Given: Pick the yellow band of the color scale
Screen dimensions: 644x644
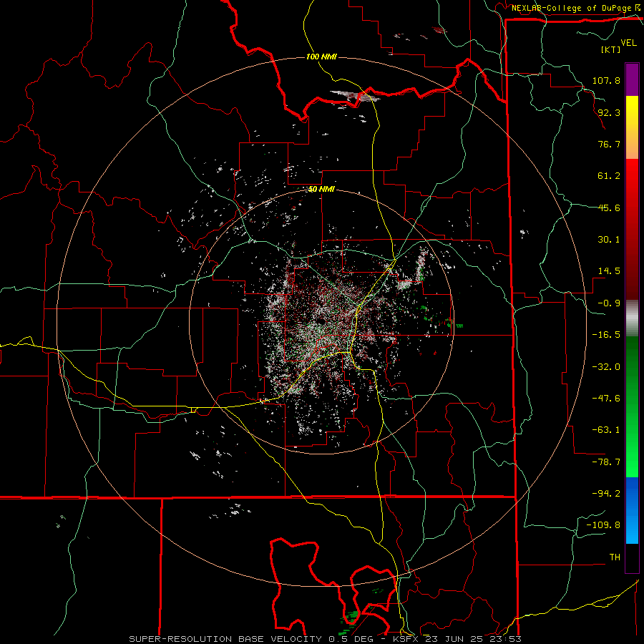Looking at the screenshot, I should [632, 127].
